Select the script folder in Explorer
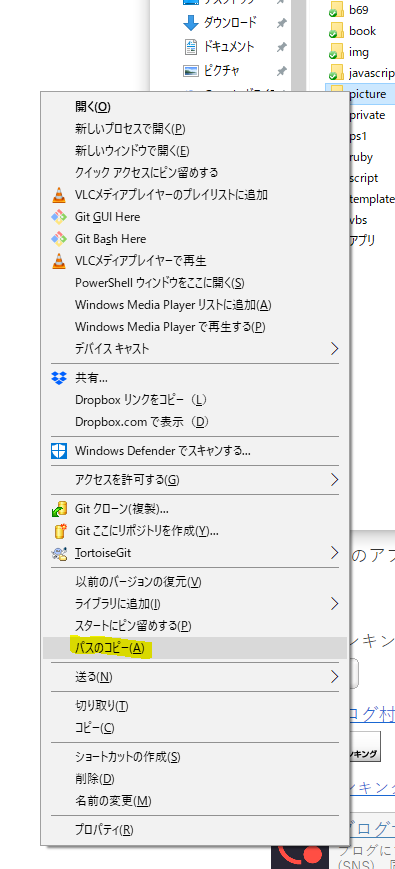This screenshot has height=869, width=395. click(364, 178)
